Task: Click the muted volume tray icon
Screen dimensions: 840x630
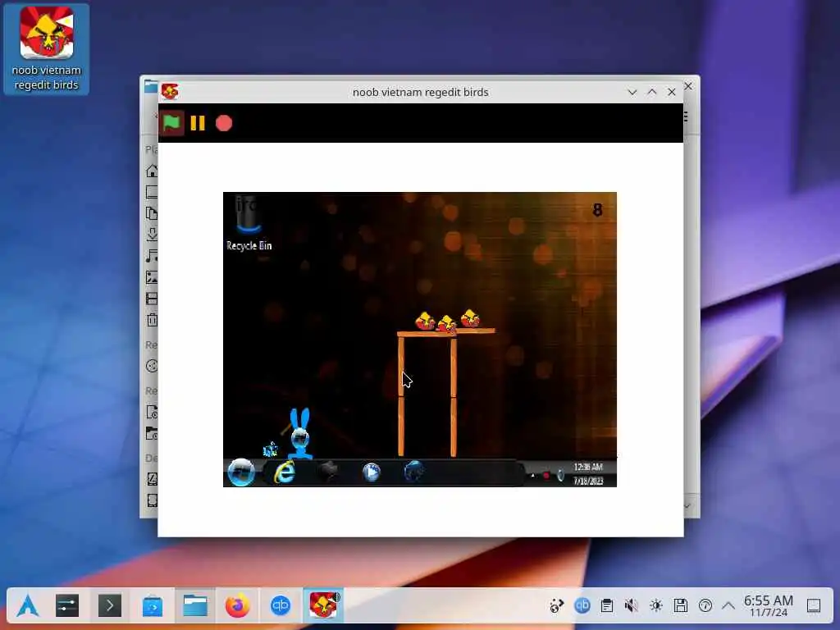Action: click(632, 606)
